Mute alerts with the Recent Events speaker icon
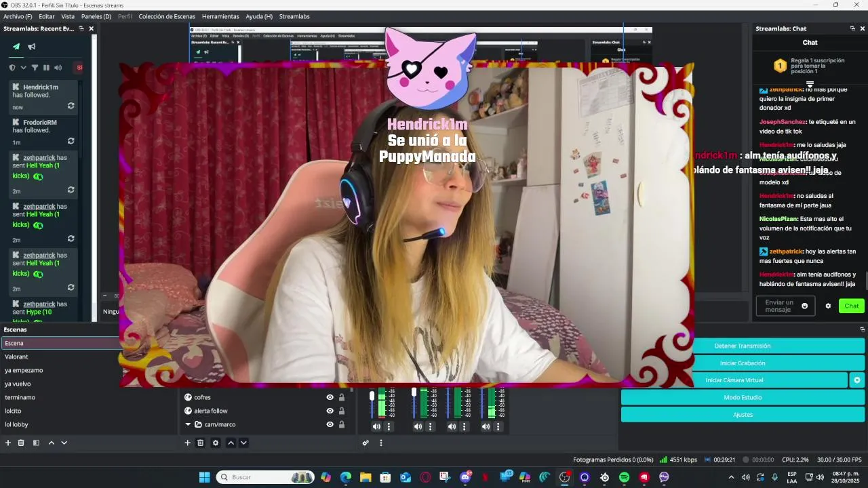 coord(58,68)
